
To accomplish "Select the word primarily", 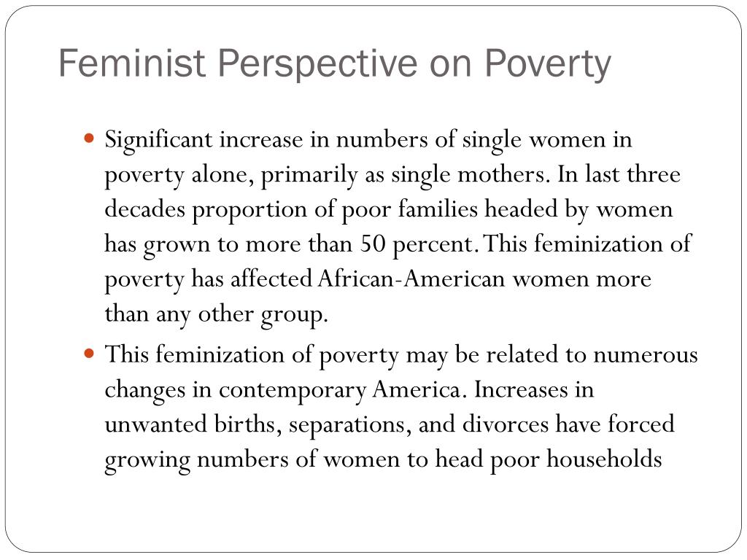I will (309, 176).
